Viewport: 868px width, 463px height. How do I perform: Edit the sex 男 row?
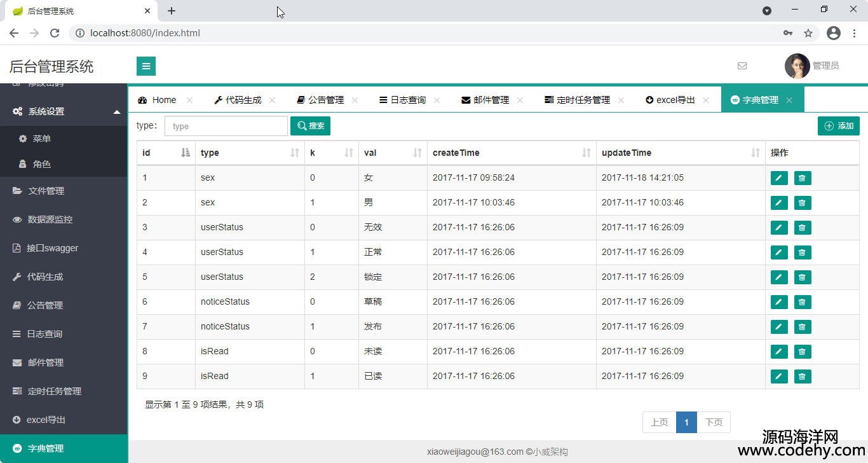coord(779,203)
